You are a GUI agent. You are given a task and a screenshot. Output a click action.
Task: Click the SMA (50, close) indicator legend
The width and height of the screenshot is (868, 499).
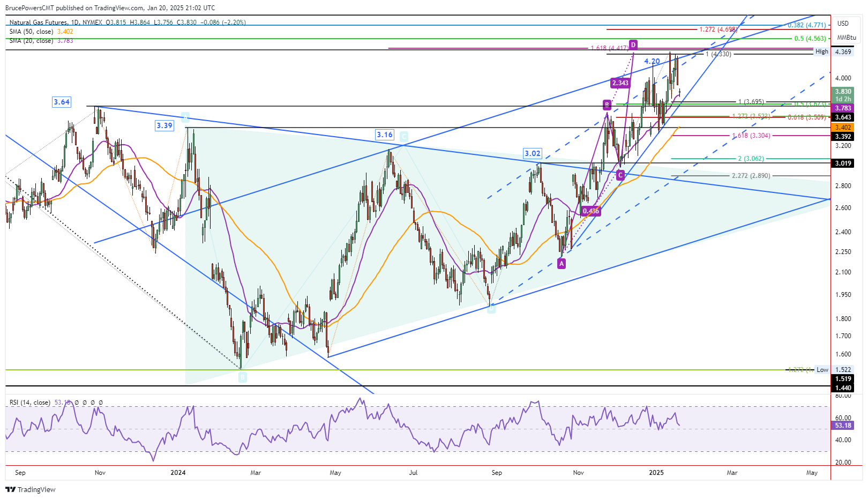coord(31,32)
